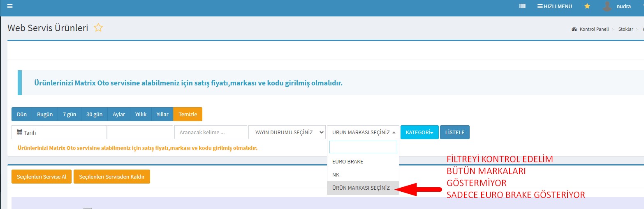Click the brand dropdown search box
Image resolution: width=644 pixels, height=209 pixels.
[x=363, y=147]
